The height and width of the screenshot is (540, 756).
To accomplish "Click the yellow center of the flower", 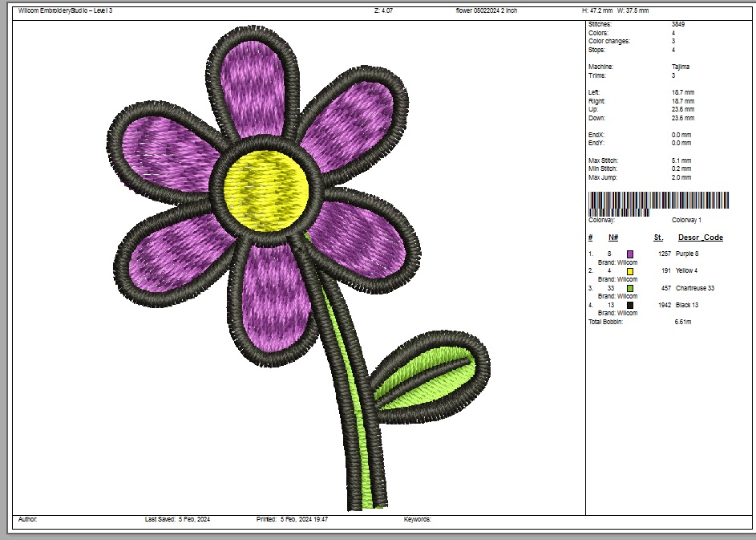I will [265, 190].
